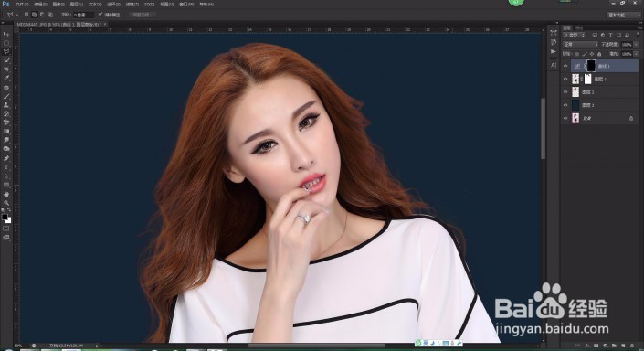Toggle lock image pixels brush icon

click(585, 54)
